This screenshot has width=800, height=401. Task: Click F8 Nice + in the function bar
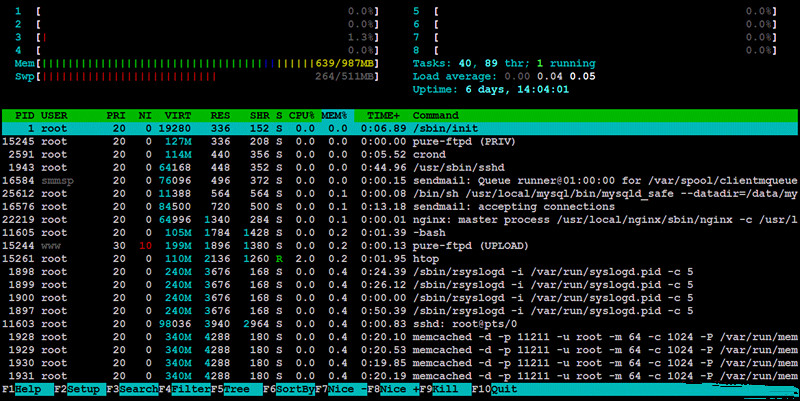click(393, 389)
